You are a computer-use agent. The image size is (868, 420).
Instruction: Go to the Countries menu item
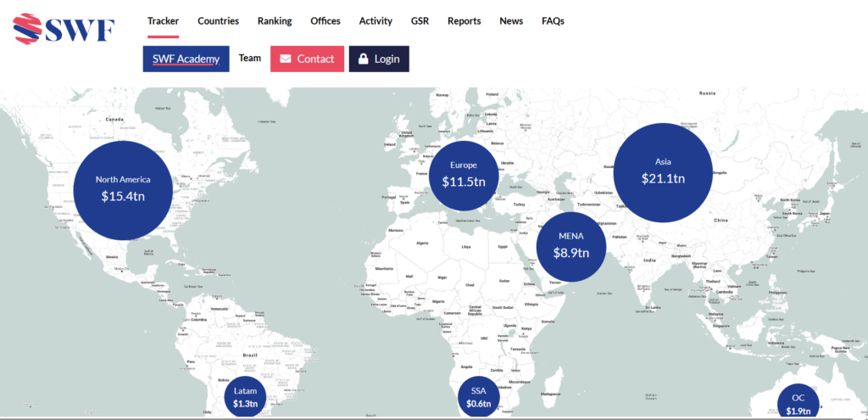coord(218,21)
